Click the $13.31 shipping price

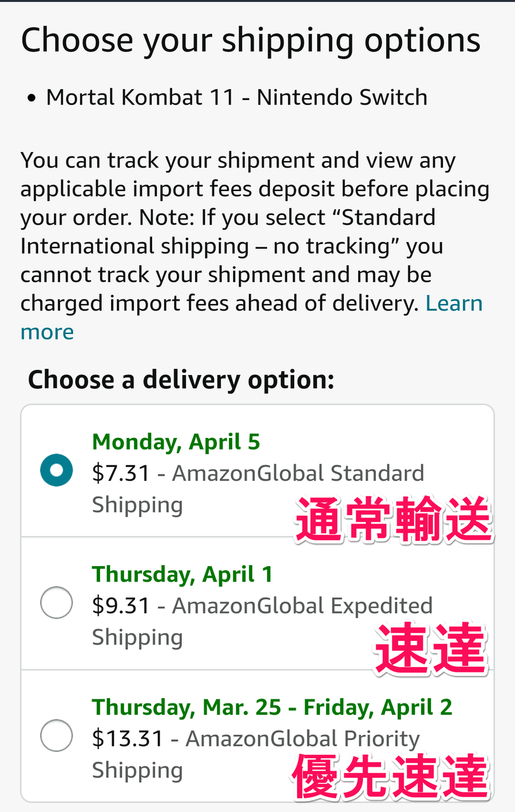pos(128,738)
